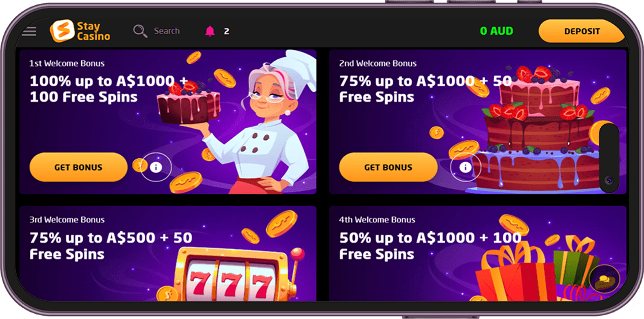Show info for 2nd Welcome Bonus

point(465,167)
